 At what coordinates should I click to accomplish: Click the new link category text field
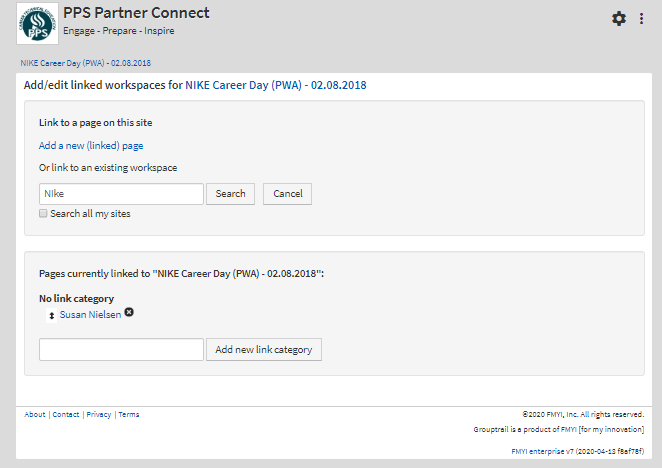coord(121,350)
